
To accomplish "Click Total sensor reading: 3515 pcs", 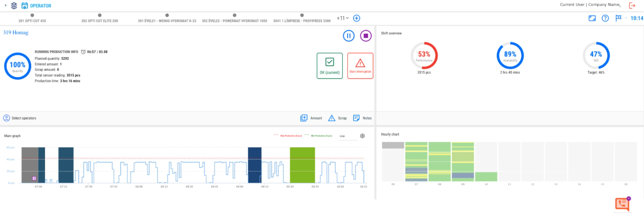I will pos(57,75).
